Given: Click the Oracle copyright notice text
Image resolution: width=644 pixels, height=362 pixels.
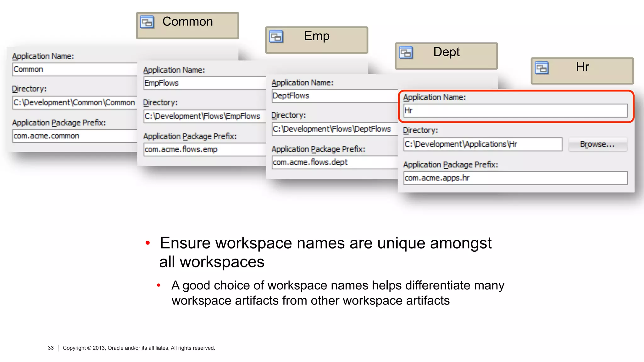Looking at the screenshot, I should coord(139,348).
